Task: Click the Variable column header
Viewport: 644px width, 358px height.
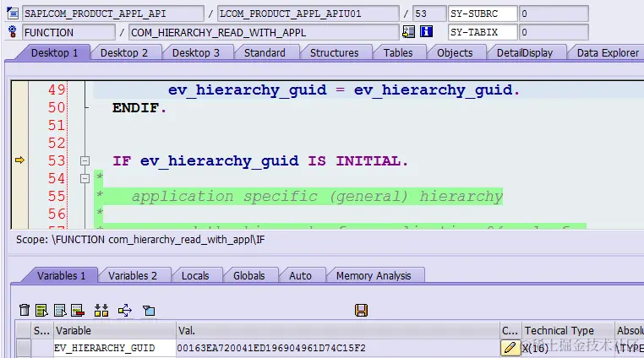Action: [115, 330]
